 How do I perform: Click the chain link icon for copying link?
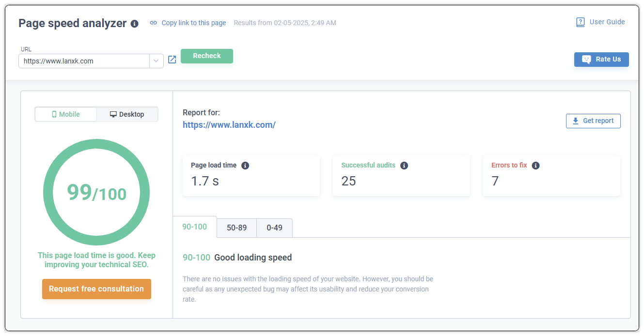coord(154,23)
